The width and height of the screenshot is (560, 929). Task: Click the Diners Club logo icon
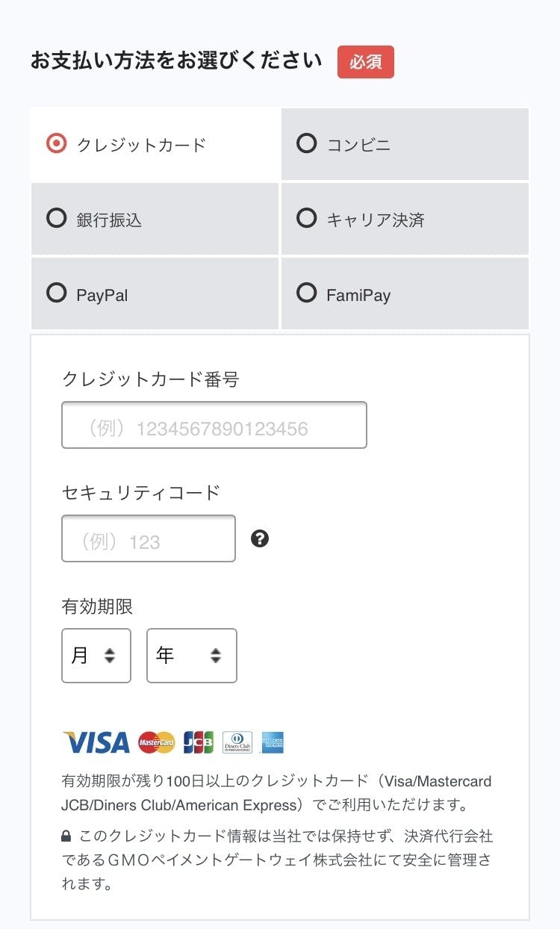point(237,742)
